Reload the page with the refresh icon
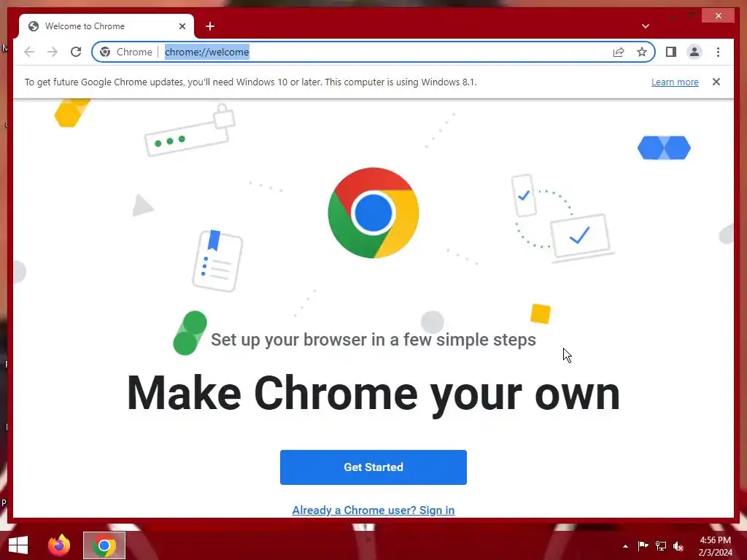 pos(76,52)
